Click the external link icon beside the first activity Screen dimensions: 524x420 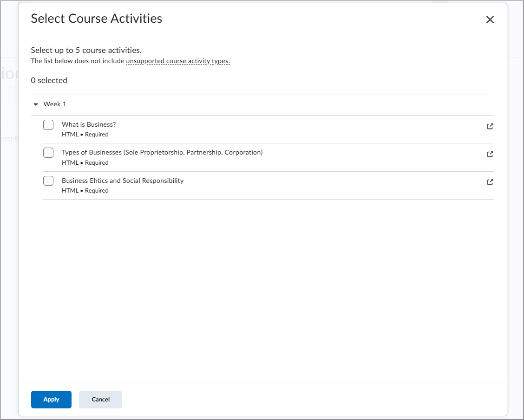(x=490, y=126)
